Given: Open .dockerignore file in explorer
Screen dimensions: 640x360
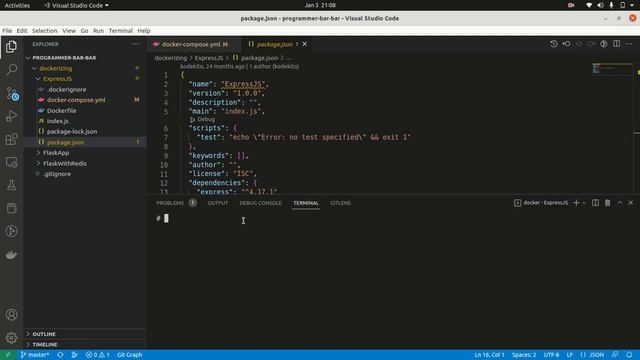Looking at the screenshot, I should (67, 89).
